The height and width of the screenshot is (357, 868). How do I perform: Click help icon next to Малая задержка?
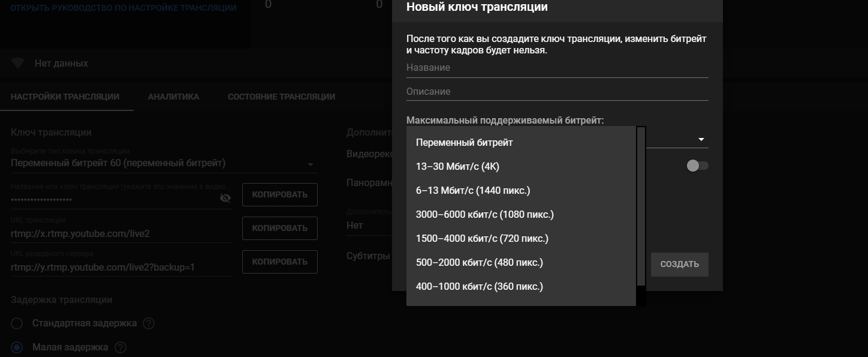pyautogui.click(x=120, y=347)
